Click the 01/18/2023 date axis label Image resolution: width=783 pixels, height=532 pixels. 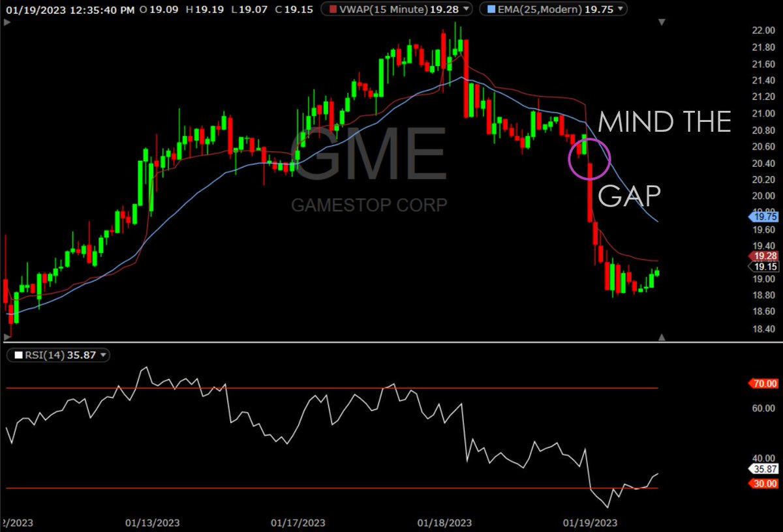pos(444,522)
